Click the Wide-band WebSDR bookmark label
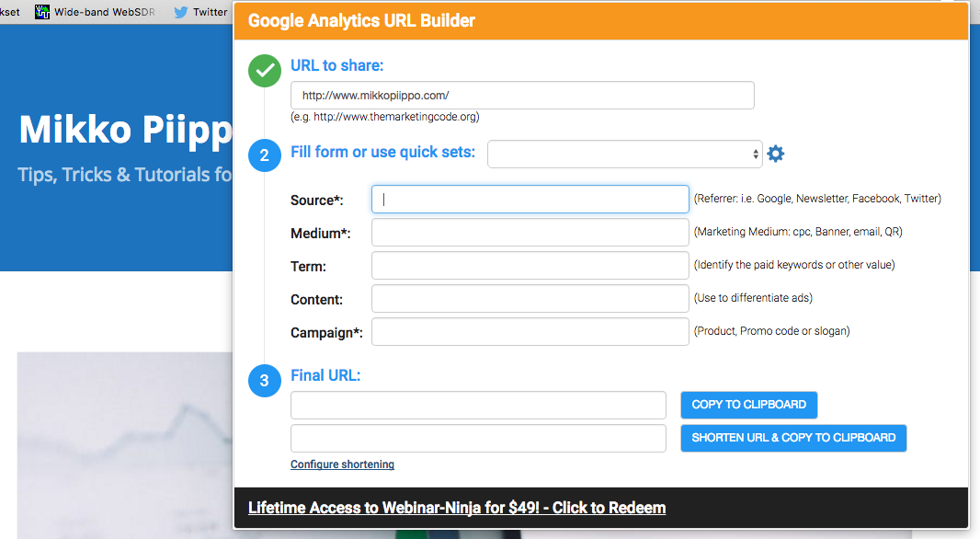This screenshot has height=539, width=980. pos(105,12)
